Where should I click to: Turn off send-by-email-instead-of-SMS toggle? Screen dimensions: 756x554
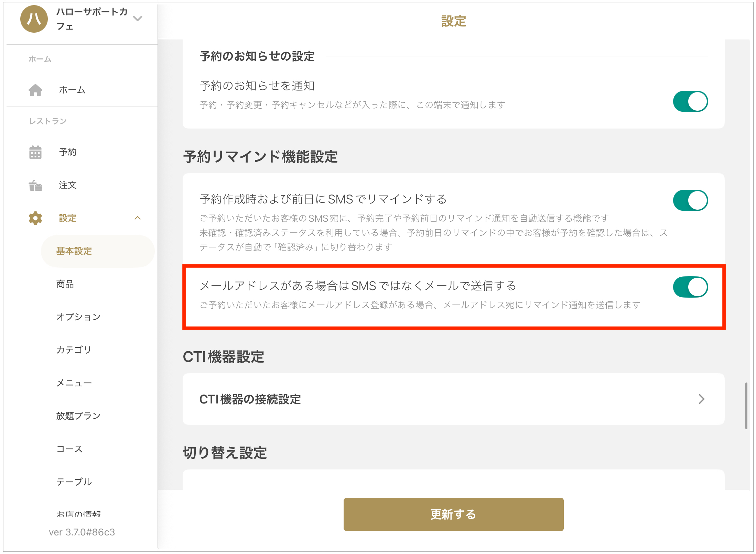[x=690, y=287]
